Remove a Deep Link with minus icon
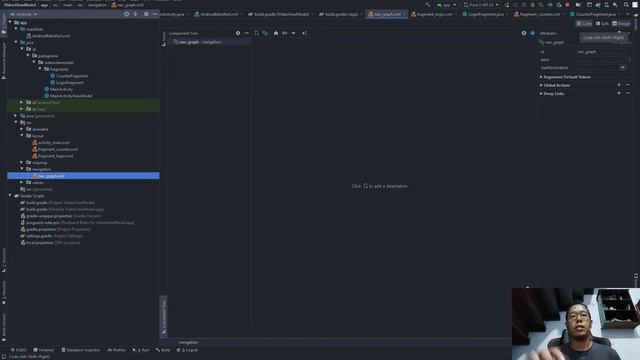The height and width of the screenshot is (360, 640). click(x=628, y=93)
